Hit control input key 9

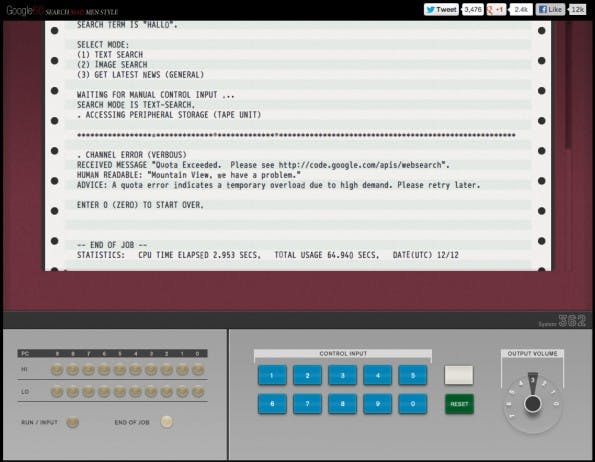tap(378, 404)
